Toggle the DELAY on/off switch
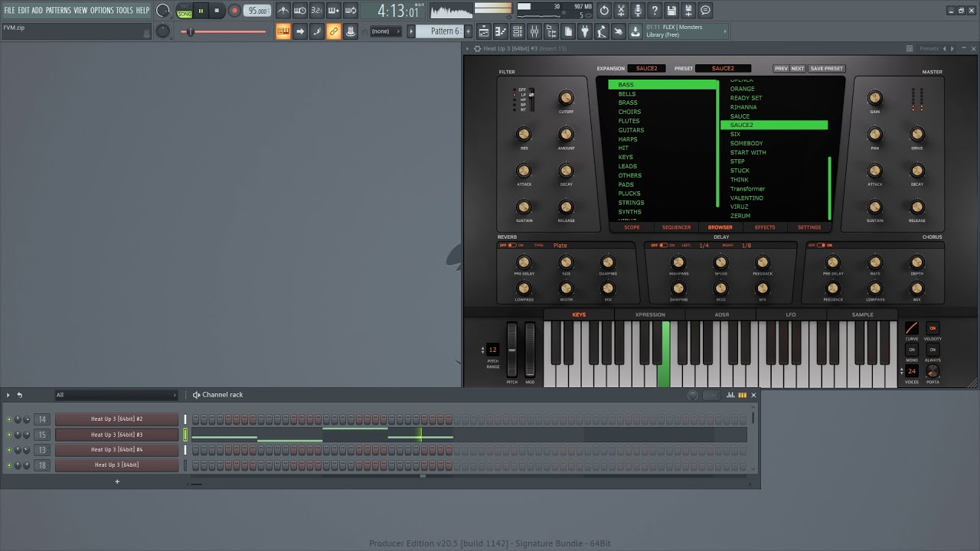 [x=663, y=246]
